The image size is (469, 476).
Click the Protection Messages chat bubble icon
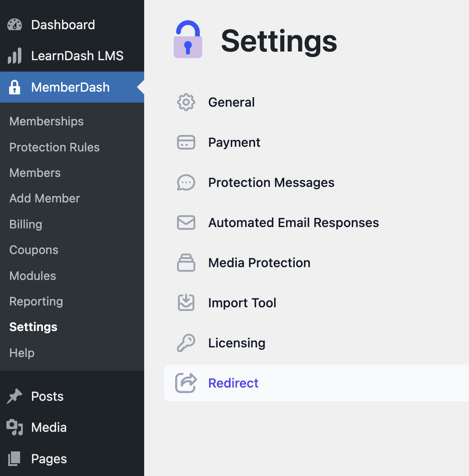point(186,182)
